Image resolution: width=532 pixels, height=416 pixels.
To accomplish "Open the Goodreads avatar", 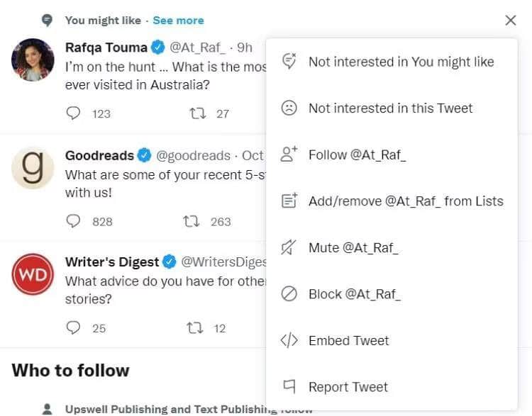I will [33, 168].
